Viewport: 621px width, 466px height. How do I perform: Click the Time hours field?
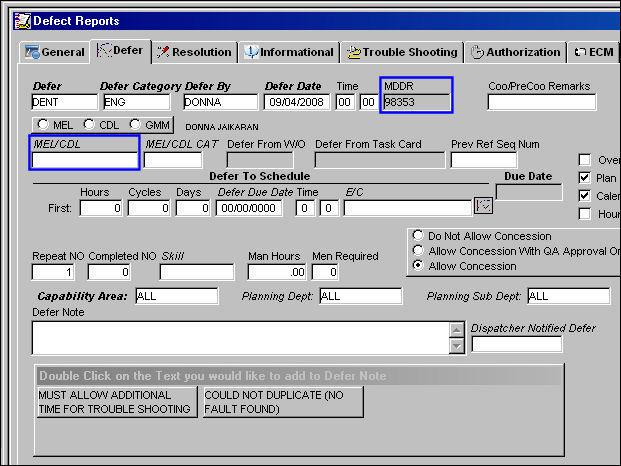click(x=345, y=102)
